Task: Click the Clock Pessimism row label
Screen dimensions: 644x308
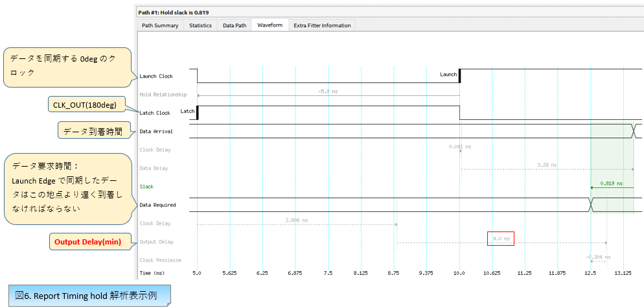Action: [161, 260]
